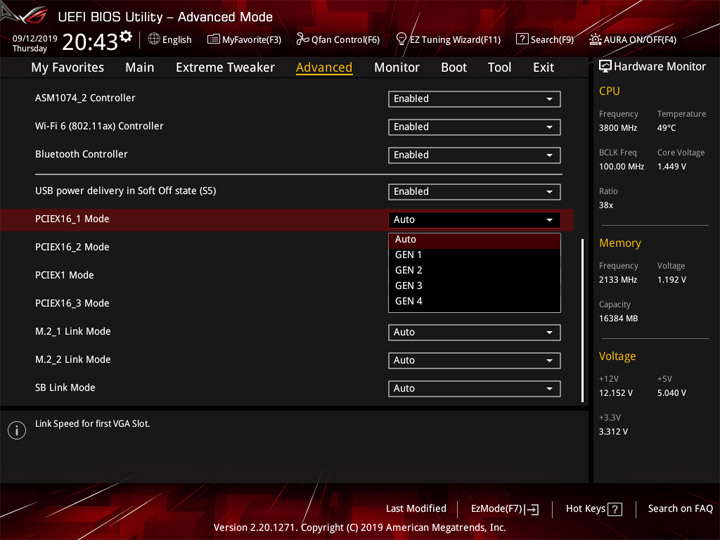This screenshot has height=540, width=720.
Task: Select GEN 1 option
Action: click(474, 255)
